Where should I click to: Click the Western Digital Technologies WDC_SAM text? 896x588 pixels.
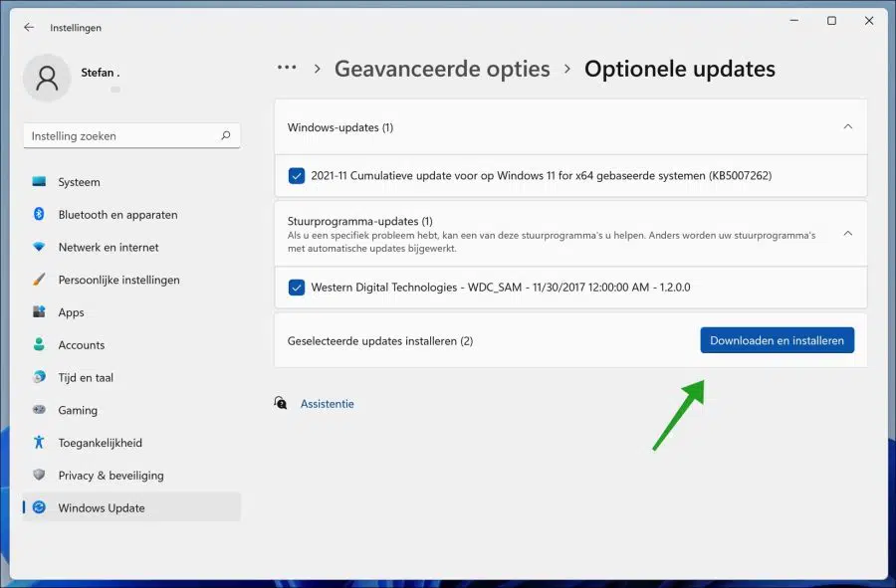[x=501, y=288]
